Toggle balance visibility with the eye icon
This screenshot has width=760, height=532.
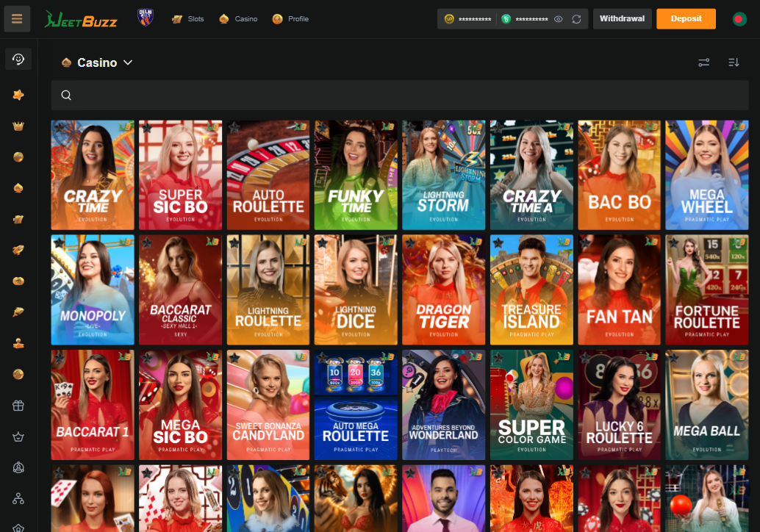[x=558, y=19]
